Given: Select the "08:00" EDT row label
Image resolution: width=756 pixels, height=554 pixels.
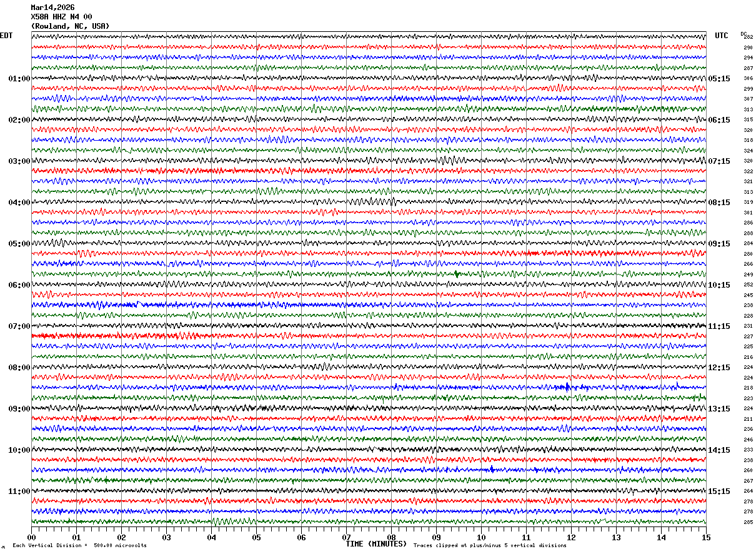Looking at the screenshot, I should (x=19, y=368).
